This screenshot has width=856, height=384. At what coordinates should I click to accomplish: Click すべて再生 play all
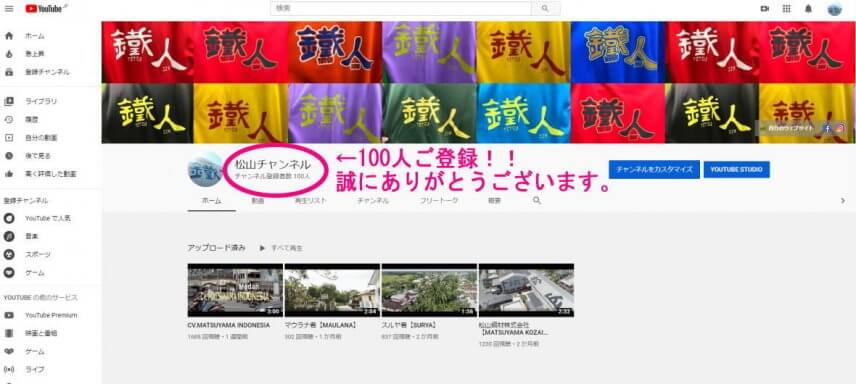282,248
